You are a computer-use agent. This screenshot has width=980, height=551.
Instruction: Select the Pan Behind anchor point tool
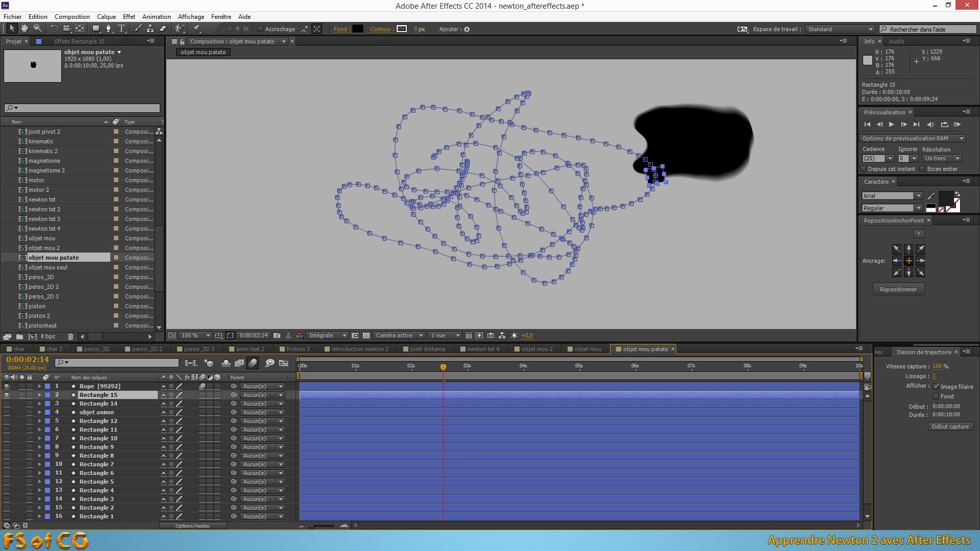[x=80, y=29]
